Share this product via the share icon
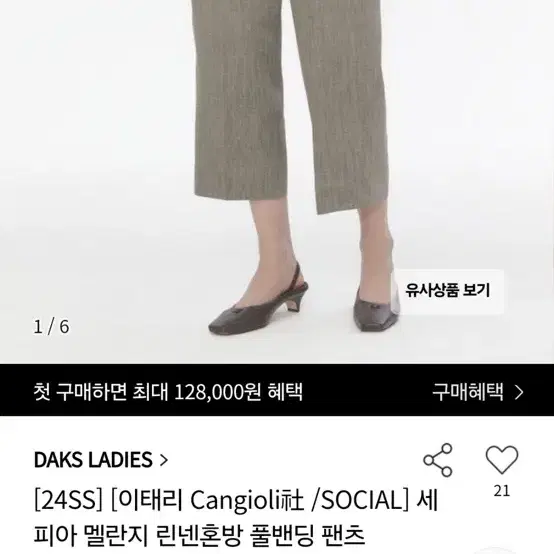554x554 pixels. [438, 460]
